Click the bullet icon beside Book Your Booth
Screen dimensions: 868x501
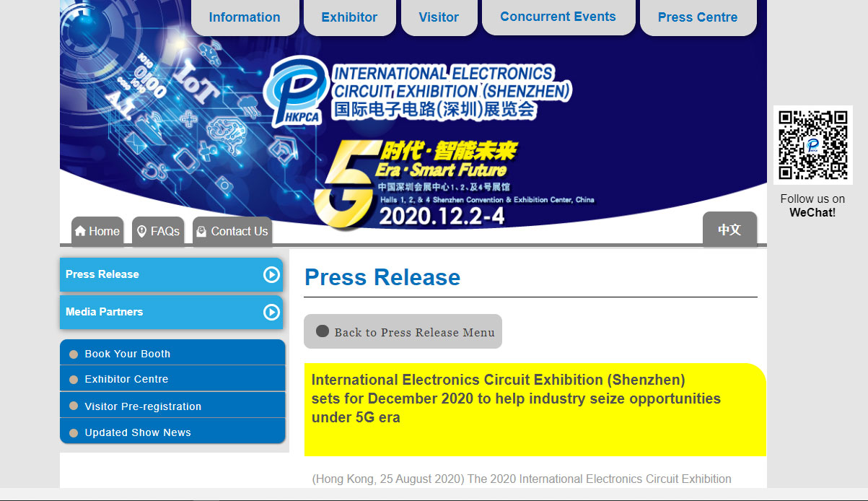(73, 354)
